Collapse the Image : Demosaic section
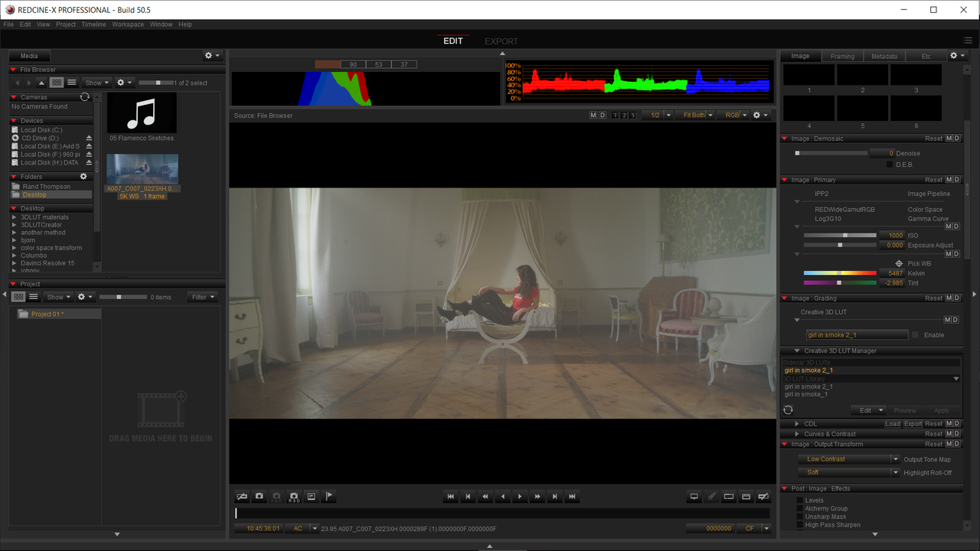This screenshot has width=980, height=551. pyautogui.click(x=785, y=139)
